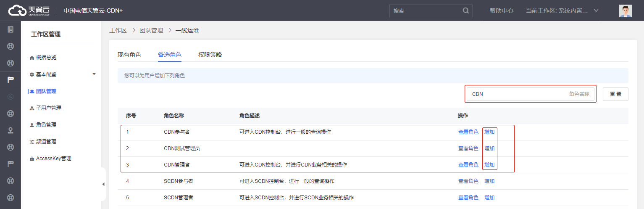The image size is (644, 209).
Task: Click 工作区 in the breadcrumb
Action: 118,30
